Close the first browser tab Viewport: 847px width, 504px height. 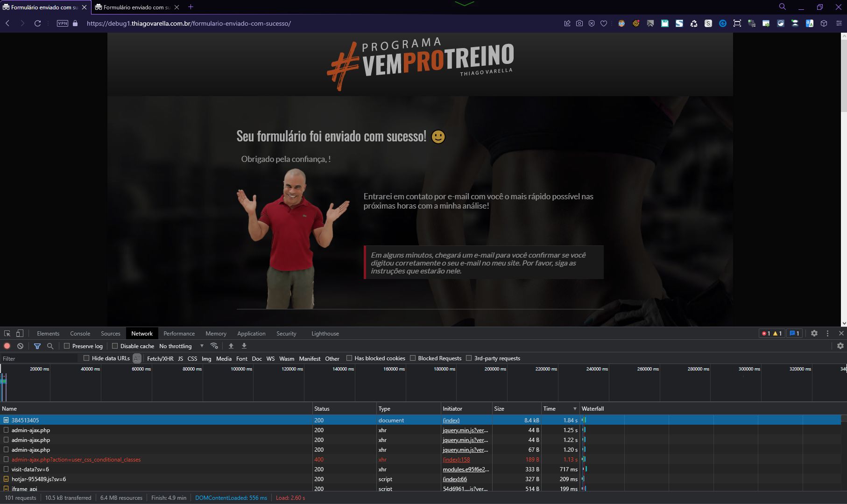coord(84,7)
